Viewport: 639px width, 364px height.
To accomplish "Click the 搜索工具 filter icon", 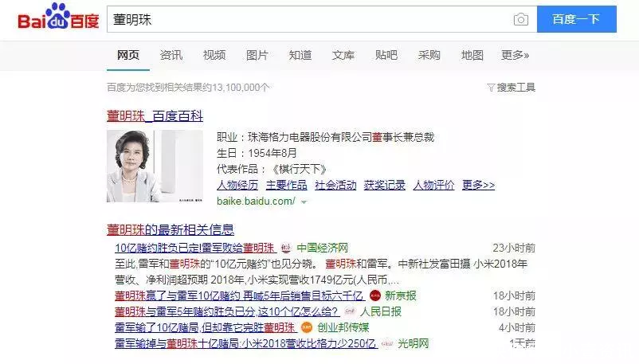I will tap(491, 88).
